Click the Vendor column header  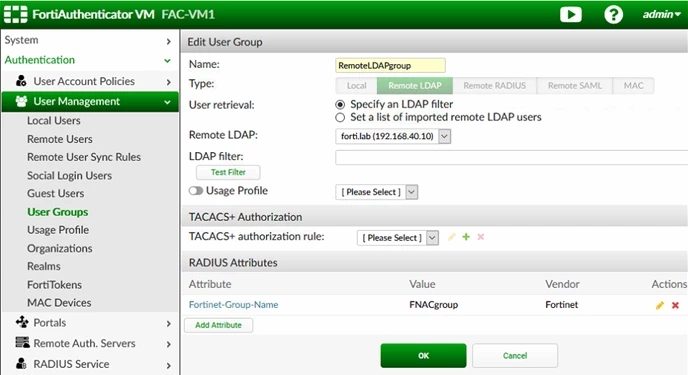[562, 284]
